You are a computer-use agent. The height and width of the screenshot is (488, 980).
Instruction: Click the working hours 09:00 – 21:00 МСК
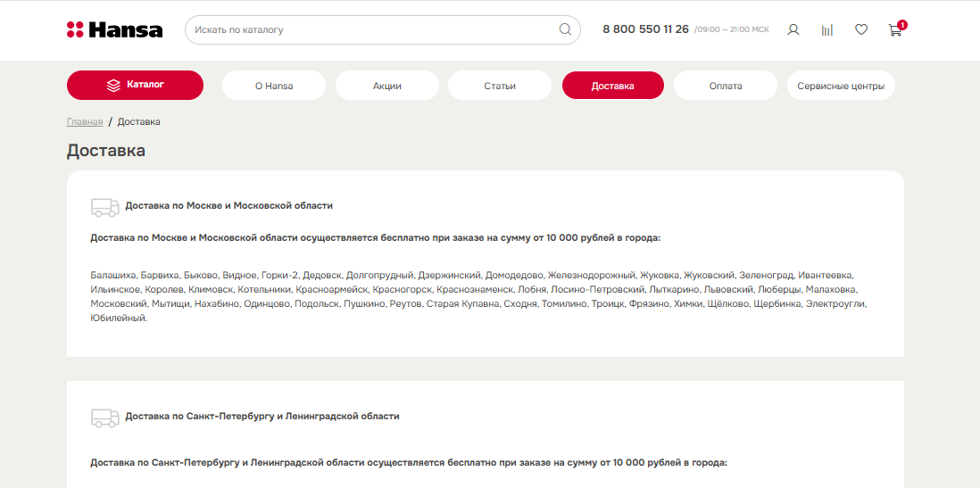(732, 29)
